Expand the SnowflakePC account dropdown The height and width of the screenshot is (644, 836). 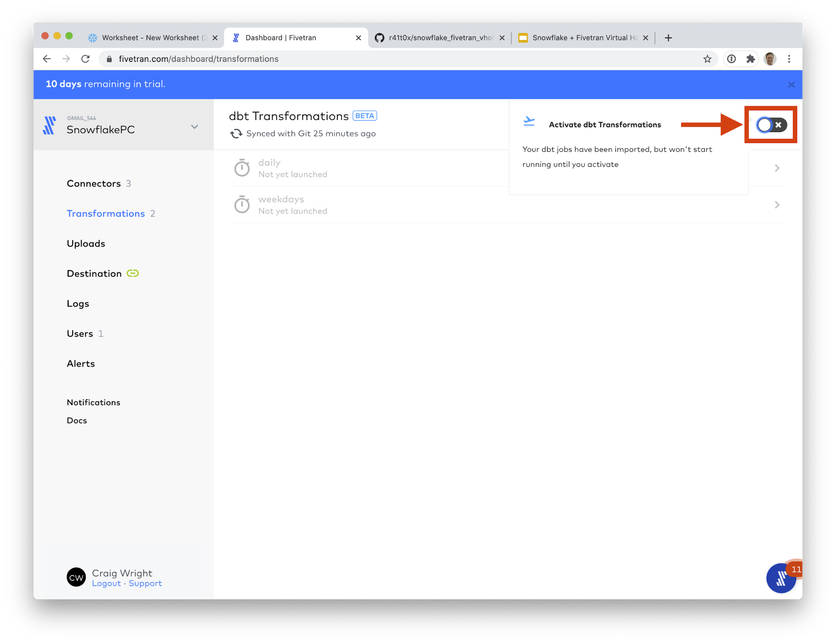click(x=194, y=127)
